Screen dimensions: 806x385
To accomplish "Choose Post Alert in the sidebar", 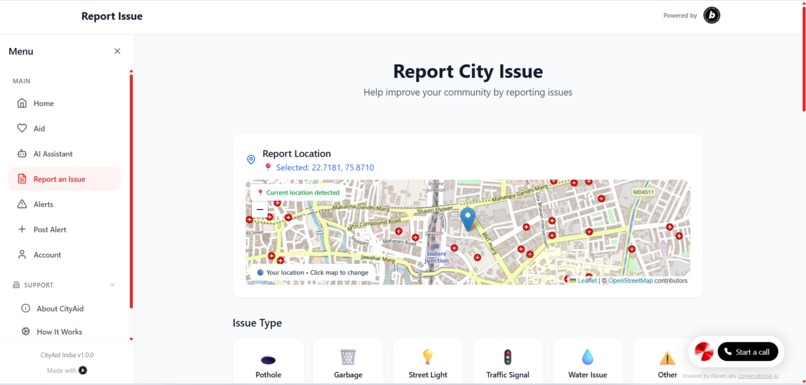I will 64,229.
